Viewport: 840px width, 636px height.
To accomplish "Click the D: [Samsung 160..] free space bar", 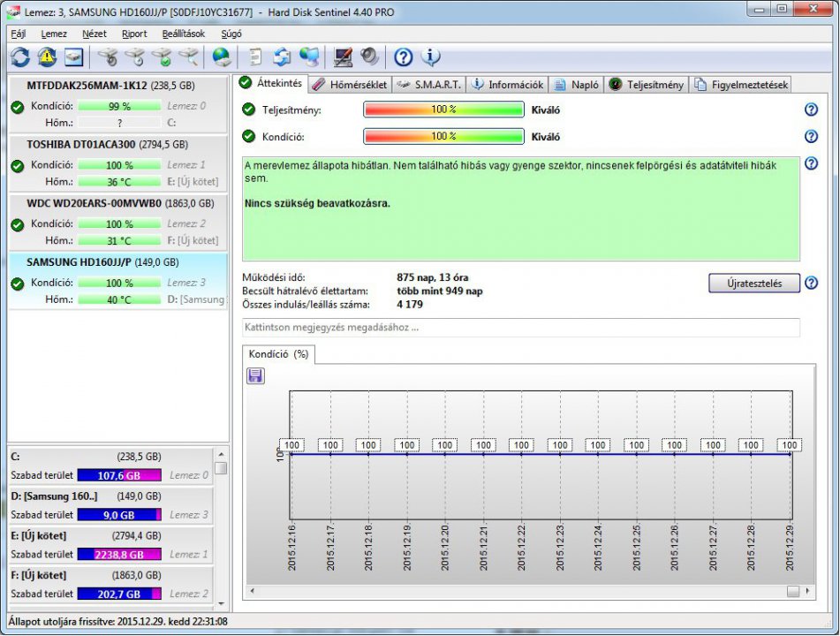I will tap(119, 515).
